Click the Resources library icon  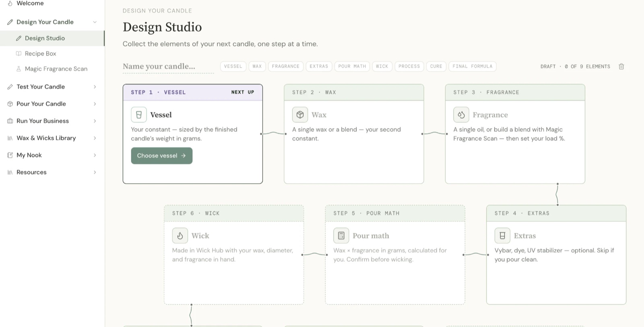pos(10,172)
